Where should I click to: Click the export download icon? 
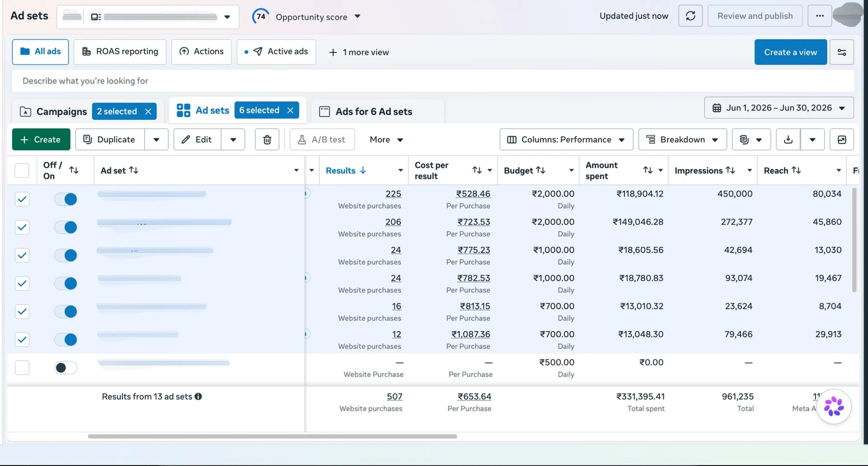click(x=788, y=140)
